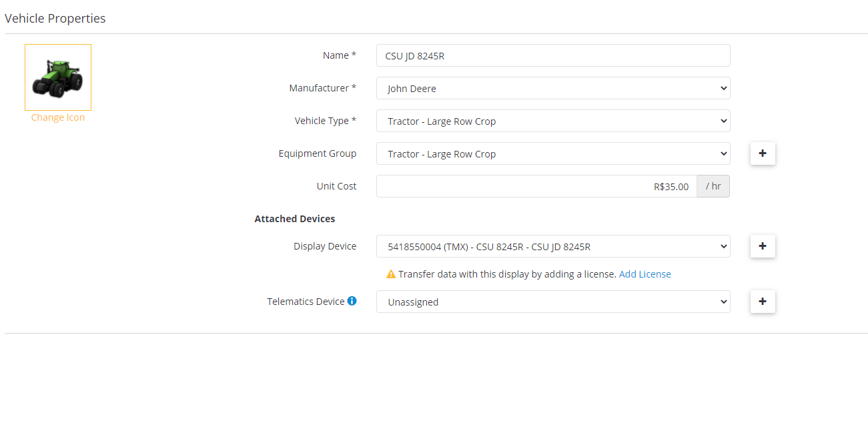Add new equipment group with plus button
Screen dimensions: 868x425
point(762,153)
